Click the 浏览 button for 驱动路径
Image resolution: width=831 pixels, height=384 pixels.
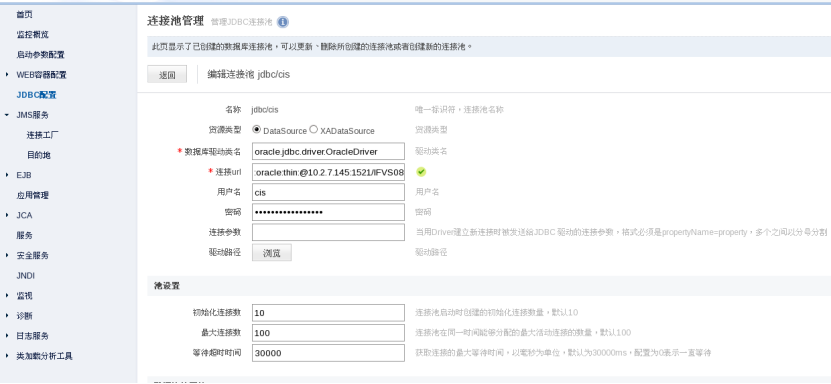(271, 253)
